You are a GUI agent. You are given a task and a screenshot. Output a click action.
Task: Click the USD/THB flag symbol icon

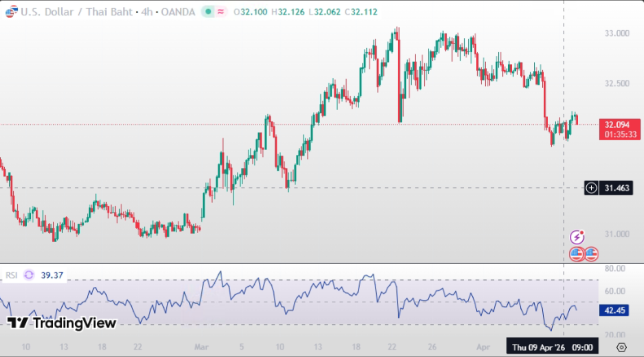pyautogui.click(x=10, y=12)
